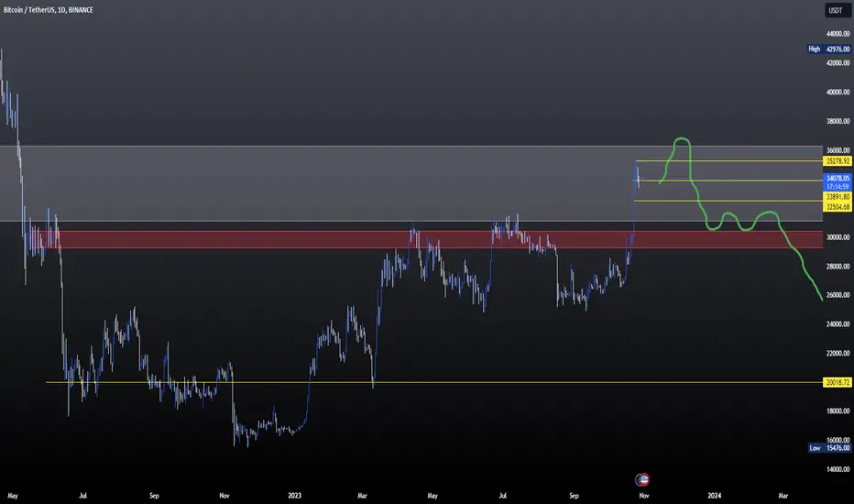This screenshot has height=504, width=854.
Task: Click the US flag economic event icon
Action: pos(642,480)
